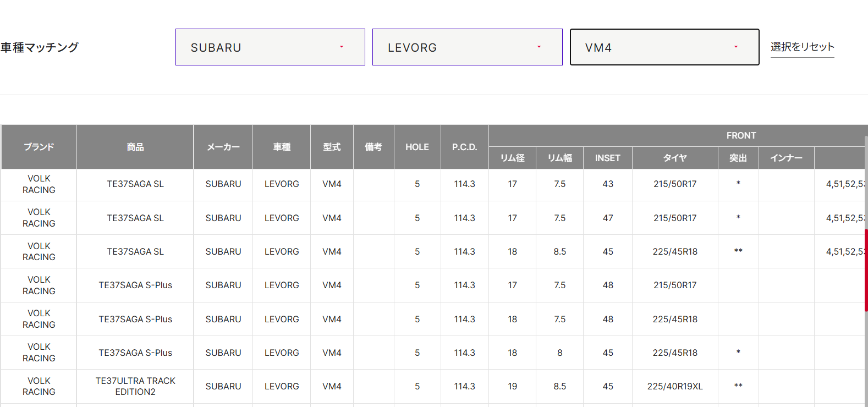Click the ブランド column header
This screenshot has width=868, height=407.
click(x=39, y=147)
